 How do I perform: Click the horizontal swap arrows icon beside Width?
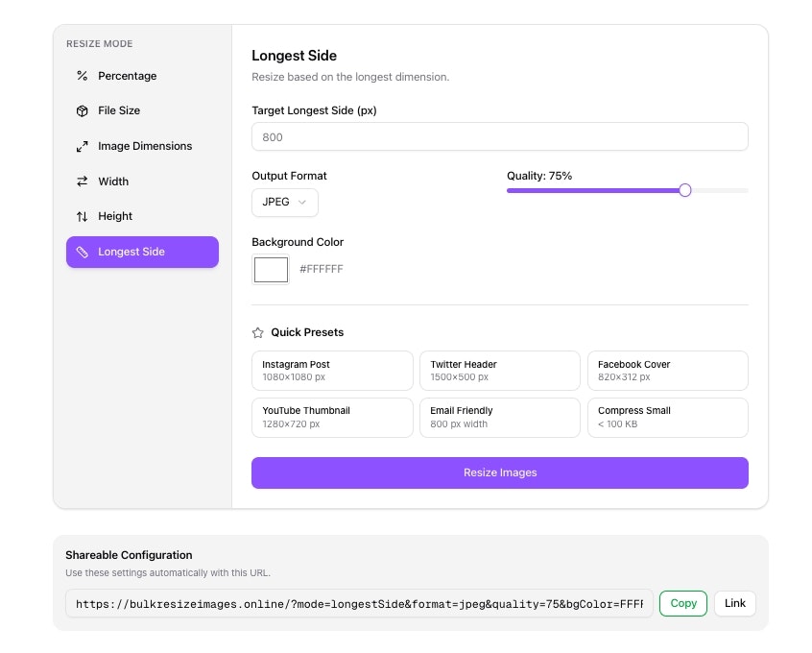coord(82,181)
